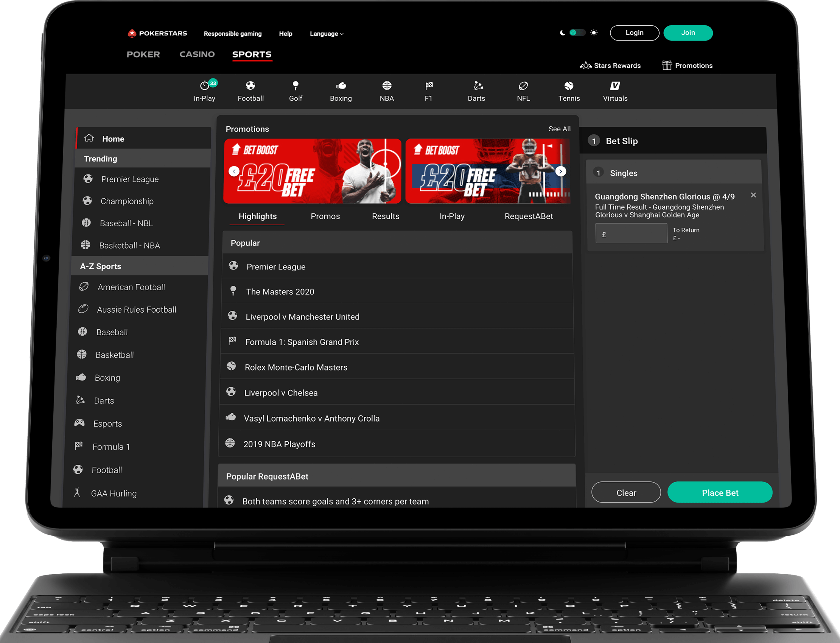Click the sun light-mode icon

(x=594, y=33)
